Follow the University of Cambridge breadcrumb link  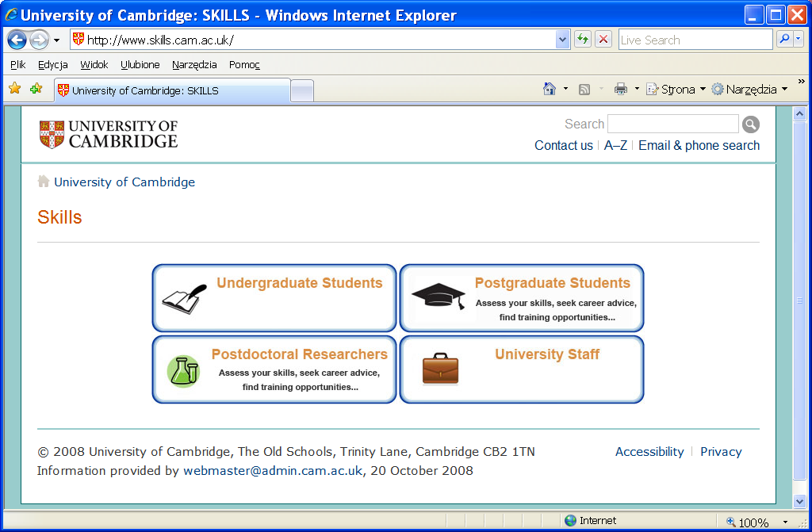point(124,182)
